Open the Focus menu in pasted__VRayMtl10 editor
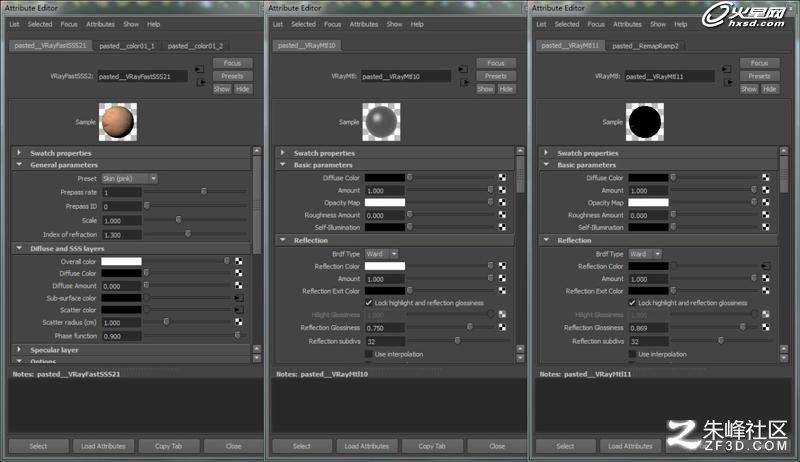800x462 pixels. [332, 24]
